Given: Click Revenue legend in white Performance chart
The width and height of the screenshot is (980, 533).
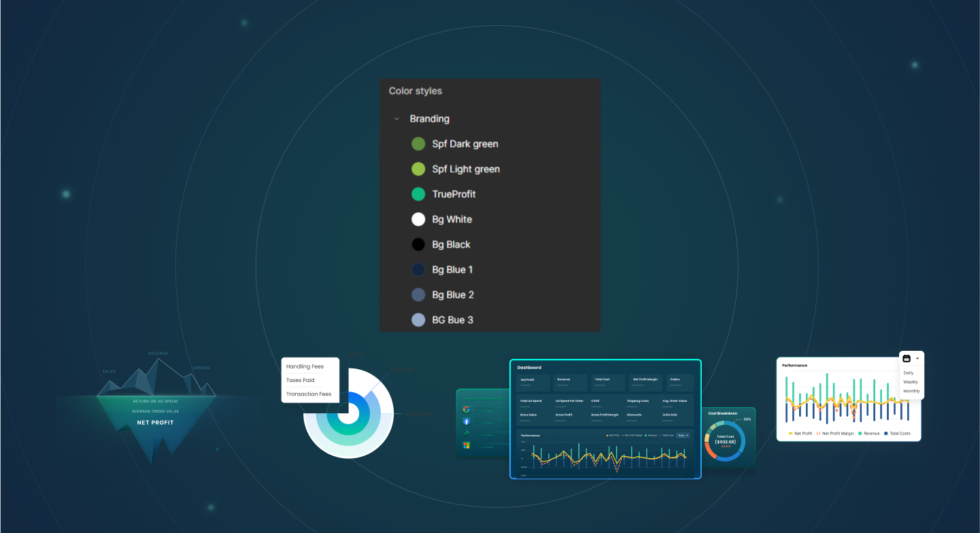Looking at the screenshot, I should click(x=869, y=433).
